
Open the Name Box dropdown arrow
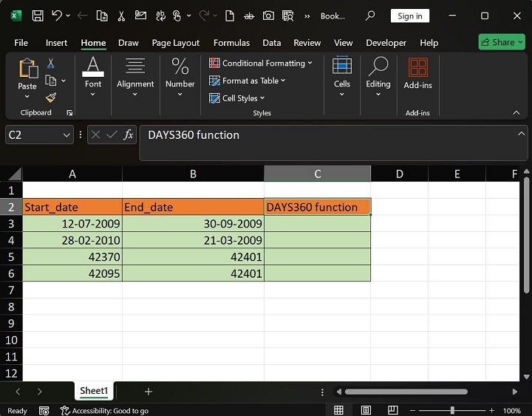click(66, 135)
